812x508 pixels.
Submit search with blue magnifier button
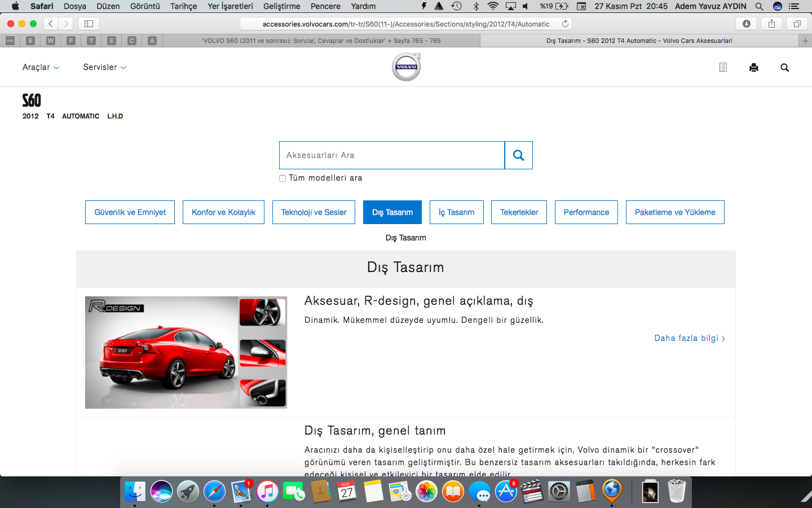[x=519, y=155]
